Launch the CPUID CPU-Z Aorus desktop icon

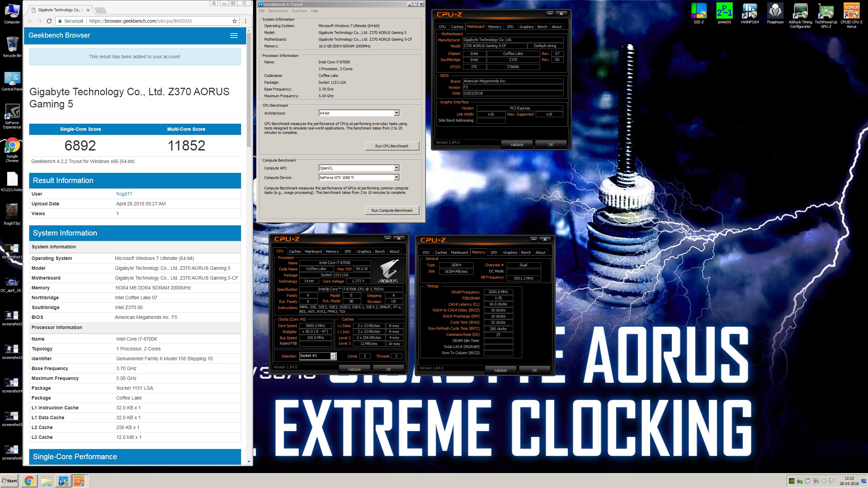pos(851,16)
